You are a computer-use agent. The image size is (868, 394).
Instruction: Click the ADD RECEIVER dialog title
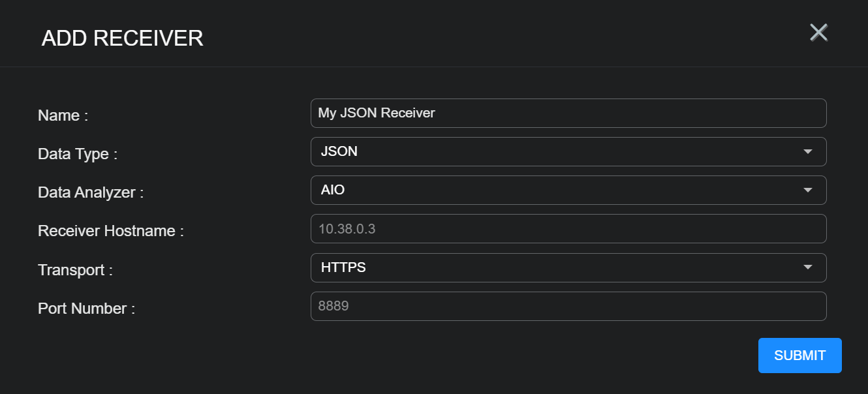[x=121, y=38]
